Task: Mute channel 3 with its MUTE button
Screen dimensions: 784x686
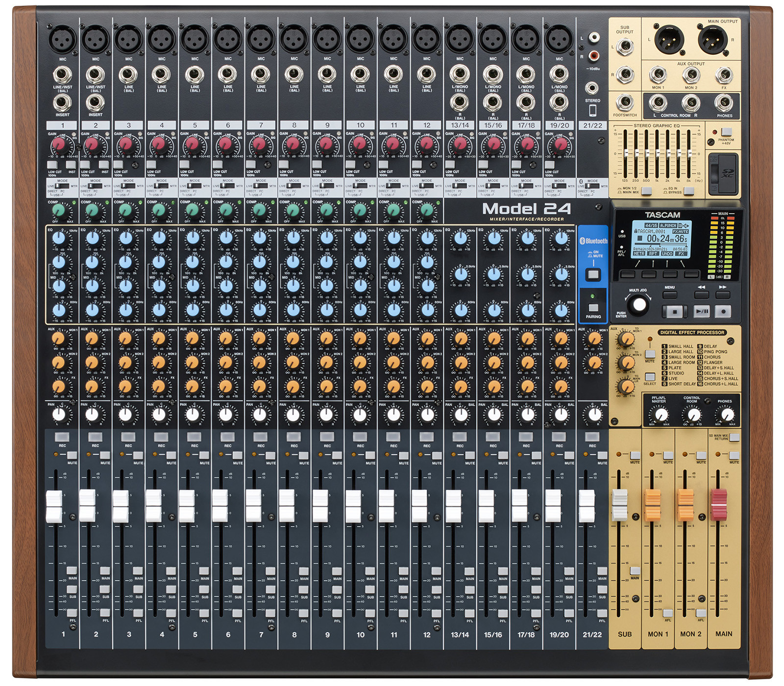Action: click(x=139, y=455)
